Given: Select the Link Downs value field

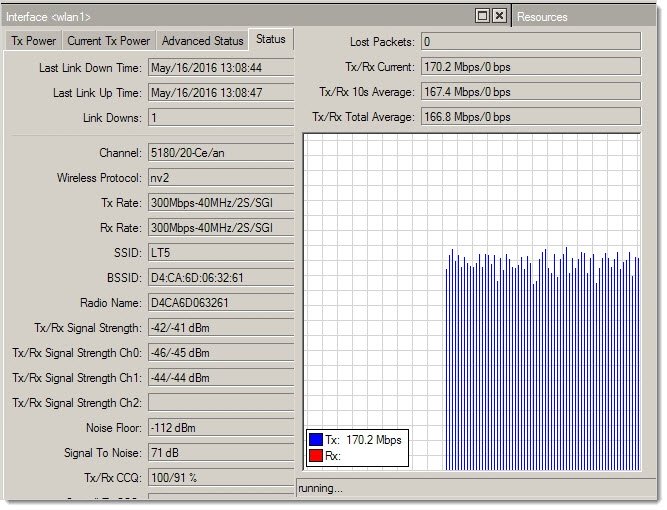Looking at the screenshot, I should tap(221, 118).
